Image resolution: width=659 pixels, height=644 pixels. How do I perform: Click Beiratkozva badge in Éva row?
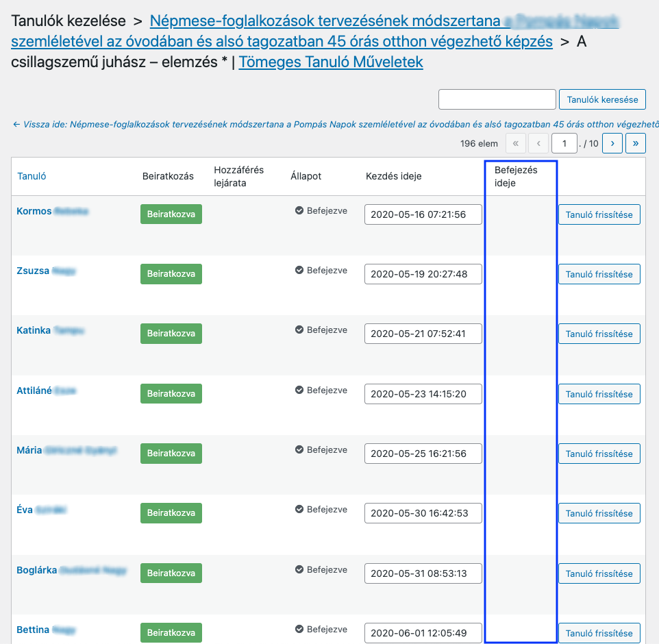[x=171, y=513]
